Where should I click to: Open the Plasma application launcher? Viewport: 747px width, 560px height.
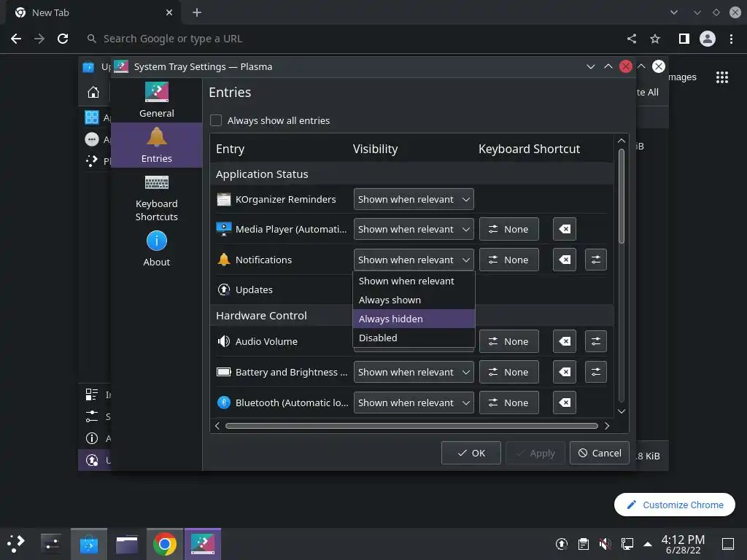pos(16,544)
